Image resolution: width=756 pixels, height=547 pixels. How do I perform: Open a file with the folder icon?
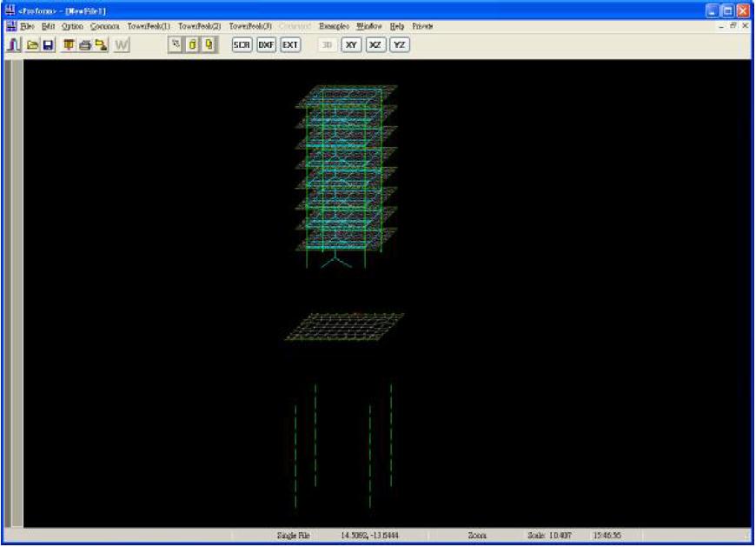(x=31, y=44)
